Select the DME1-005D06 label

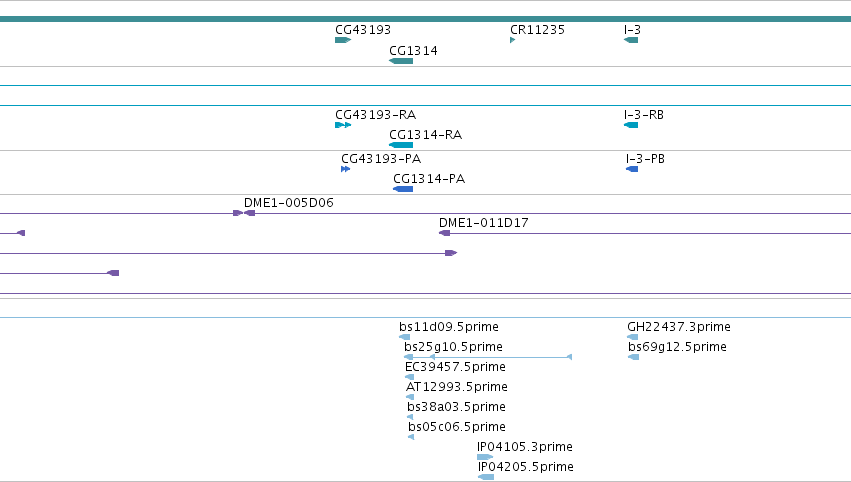coord(289,203)
